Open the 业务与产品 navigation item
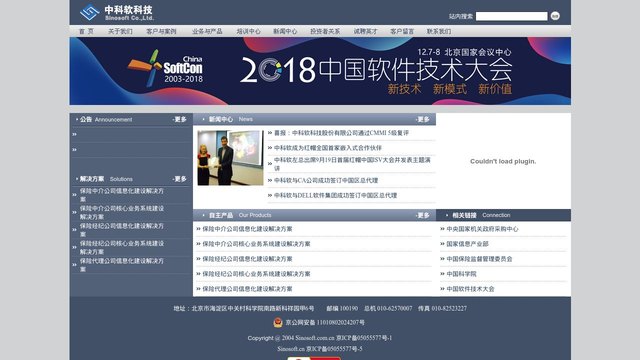Screen dimensions: 640x360 coord(207,31)
